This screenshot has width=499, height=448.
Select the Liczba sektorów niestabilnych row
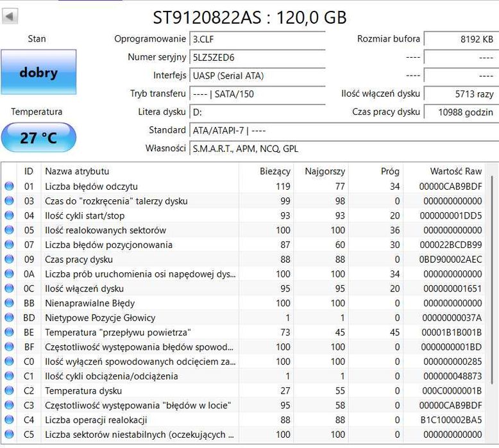(x=243, y=435)
